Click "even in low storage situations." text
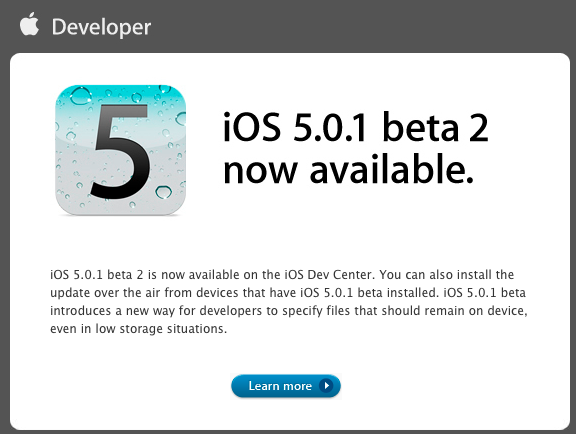Viewport: 576px width, 434px height. pos(138,329)
